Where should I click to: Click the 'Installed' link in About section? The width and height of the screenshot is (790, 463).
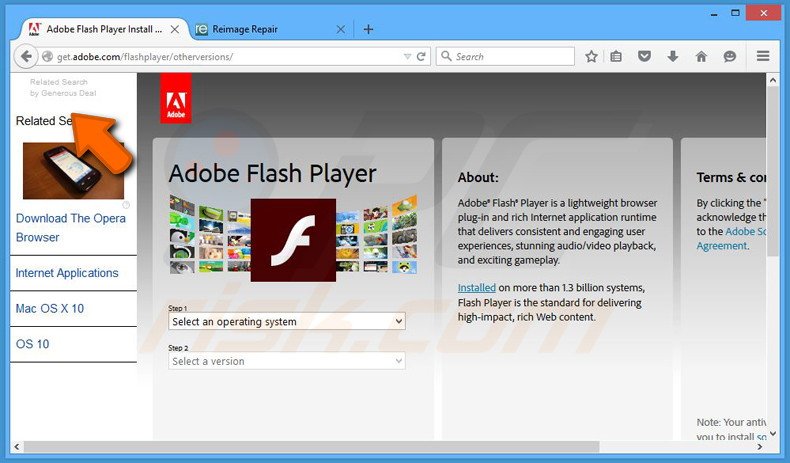[476, 288]
